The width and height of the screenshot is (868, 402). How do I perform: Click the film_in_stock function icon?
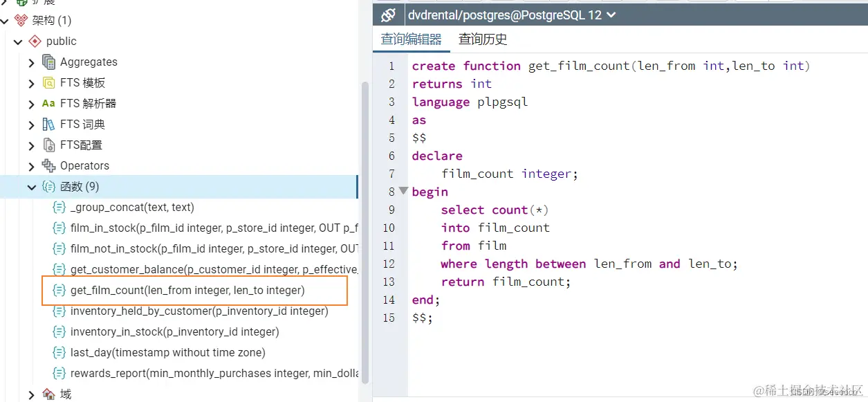[x=59, y=228]
